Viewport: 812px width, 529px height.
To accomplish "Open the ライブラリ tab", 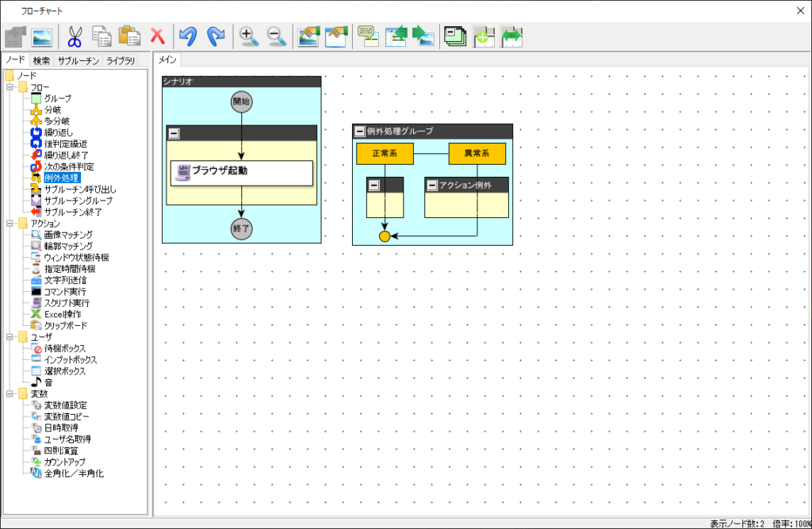I will coord(121,60).
